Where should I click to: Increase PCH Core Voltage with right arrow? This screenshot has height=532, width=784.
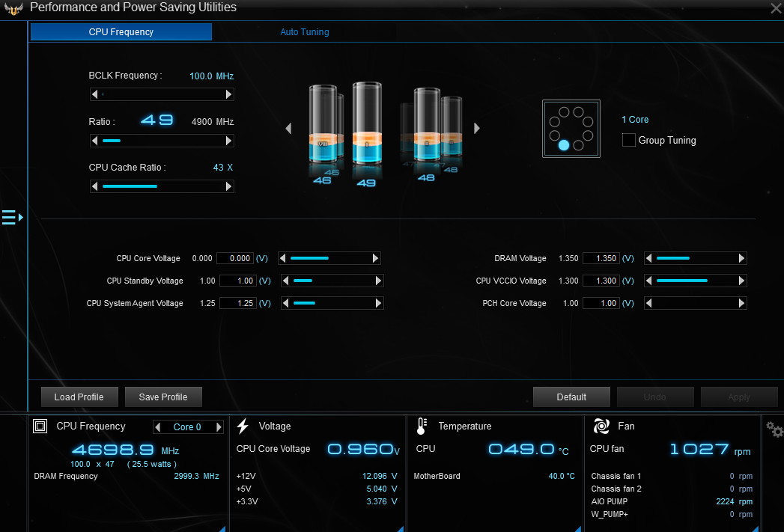click(741, 303)
